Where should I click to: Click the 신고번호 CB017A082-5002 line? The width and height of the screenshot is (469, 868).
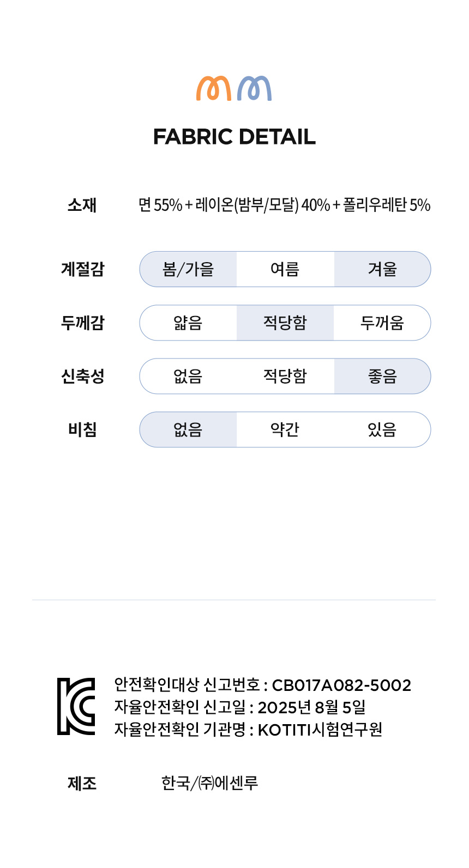262,685
